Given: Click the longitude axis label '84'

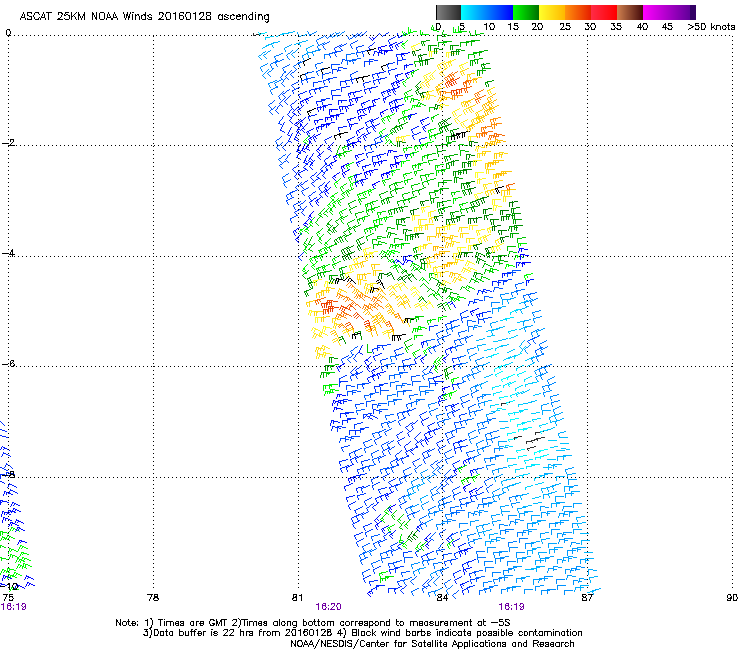Looking at the screenshot, I should 442,598.
